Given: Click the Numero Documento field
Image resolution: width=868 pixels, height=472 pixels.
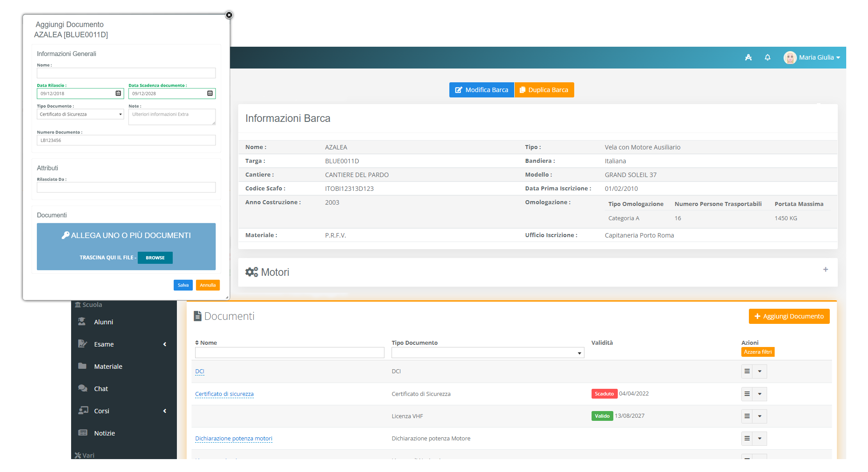Looking at the screenshot, I should 126,140.
